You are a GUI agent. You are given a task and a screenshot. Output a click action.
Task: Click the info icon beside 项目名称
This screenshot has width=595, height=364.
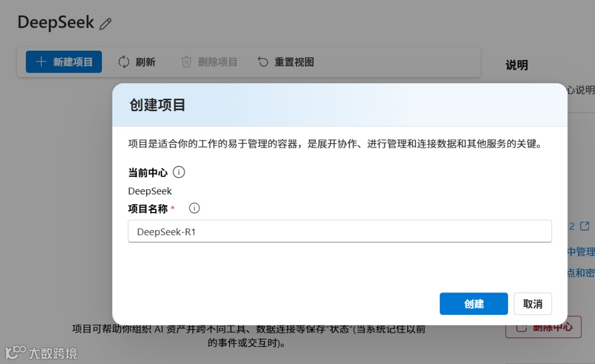pos(194,208)
